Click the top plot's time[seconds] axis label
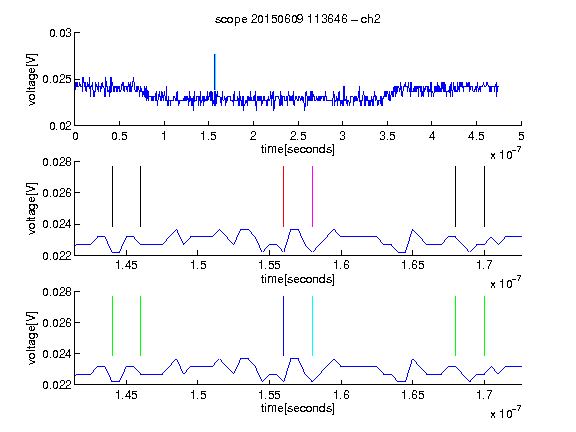Image resolution: width=576 pixels, height=432 pixels. [x=298, y=150]
